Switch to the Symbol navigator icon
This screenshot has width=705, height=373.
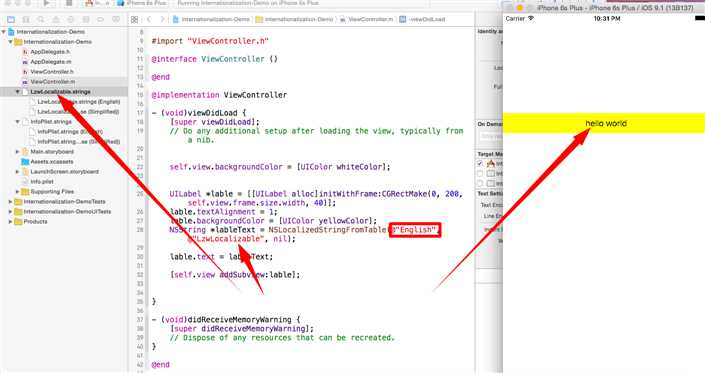[x=26, y=19]
